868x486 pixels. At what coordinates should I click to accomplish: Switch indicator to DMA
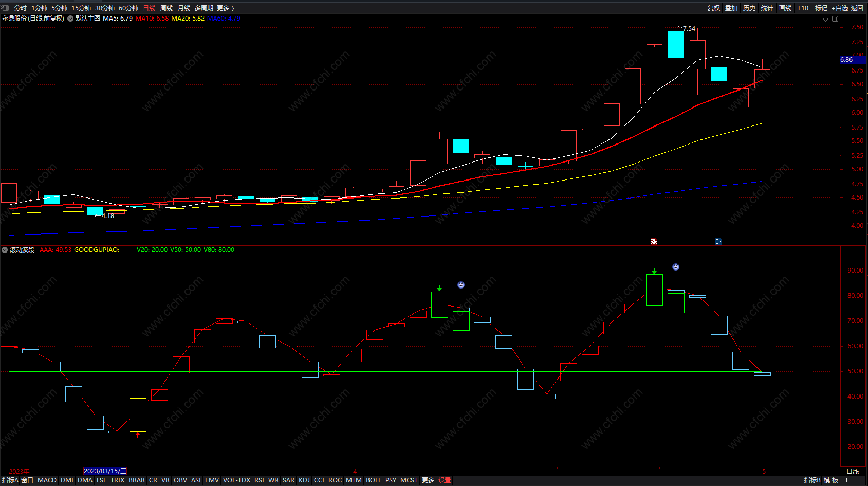tap(85, 480)
